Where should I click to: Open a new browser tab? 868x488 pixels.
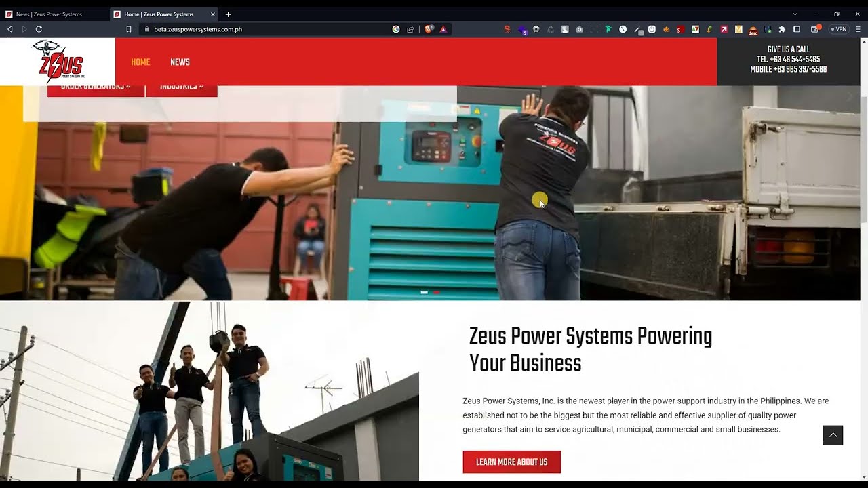pyautogui.click(x=228, y=14)
